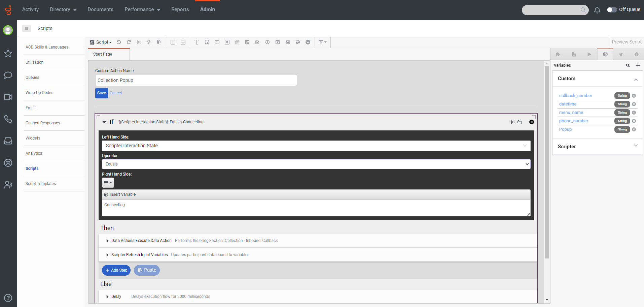Viewport: 644px width, 307px height.
Task: Insert an image component from toolbar
Action: pos(288,42)
